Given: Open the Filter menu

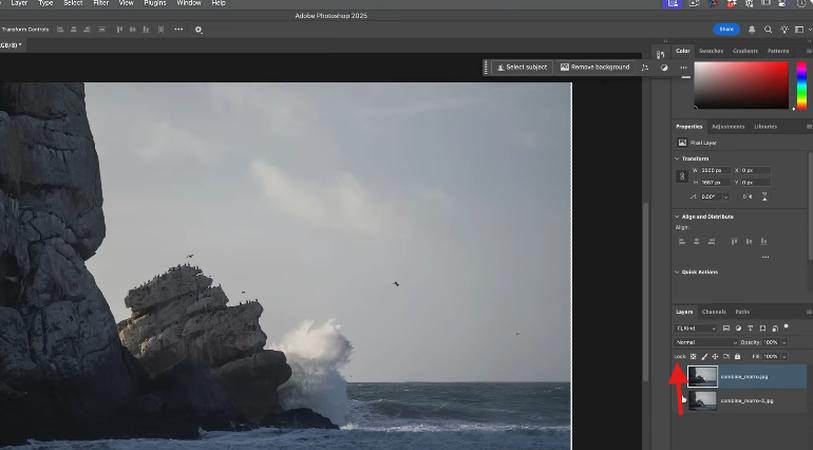Looking at the screenshot, I should pyautogui.click(x=101, y=3).
